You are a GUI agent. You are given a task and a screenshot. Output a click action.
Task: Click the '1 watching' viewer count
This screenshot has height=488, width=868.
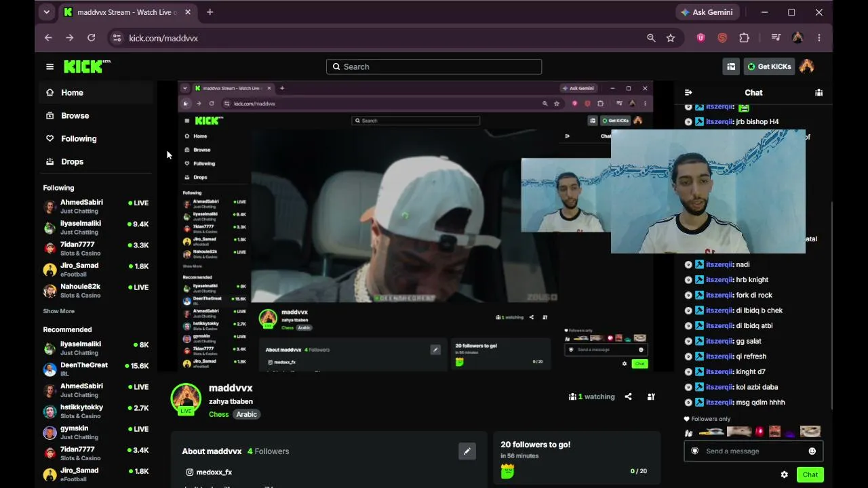596,396
